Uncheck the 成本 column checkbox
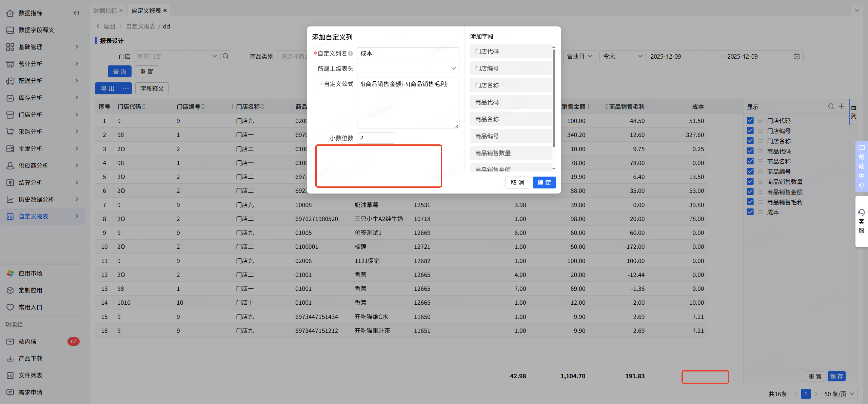Screen dimensions: 868x404 click(x=750, y=212)
